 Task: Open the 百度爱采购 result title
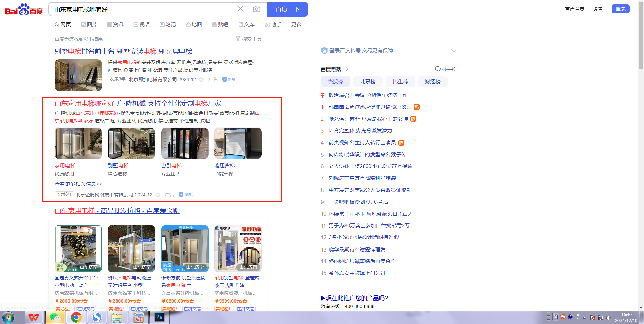(117, 211)
